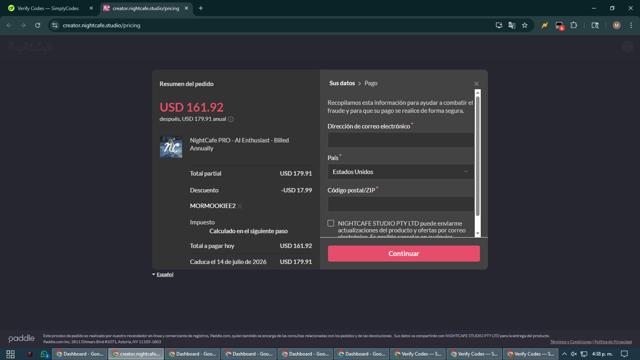Open the Extensions puzzle menu
This screenshot has width=640, height=360.
pyautogui.click(x=574, y=25)
